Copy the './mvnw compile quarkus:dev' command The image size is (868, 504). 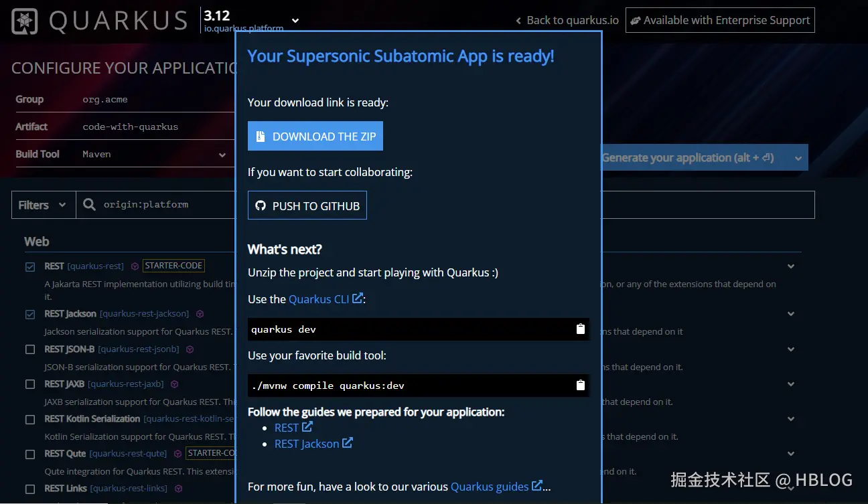[581, 385]
